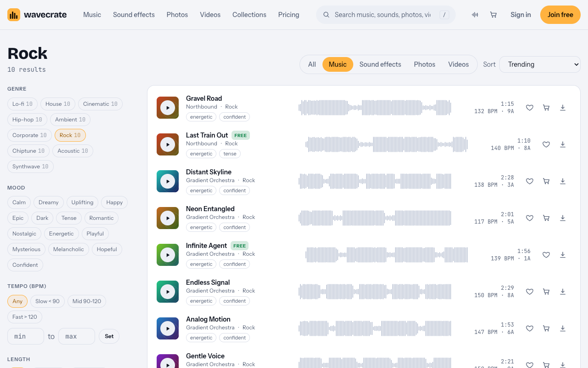Viewport: 588px width, 368px height.
Task: Open the Collections nav menu
Action: coord(249,15)
